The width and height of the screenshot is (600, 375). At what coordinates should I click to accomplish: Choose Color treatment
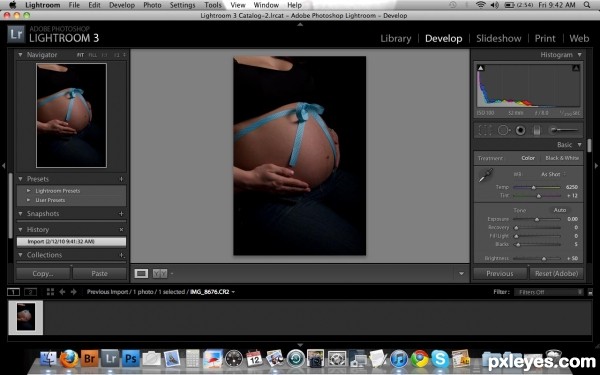point(528,158)
